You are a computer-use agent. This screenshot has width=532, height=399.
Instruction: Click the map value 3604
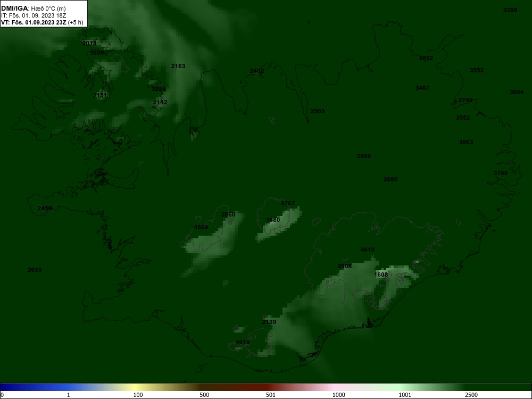click(x=517, y=92)
